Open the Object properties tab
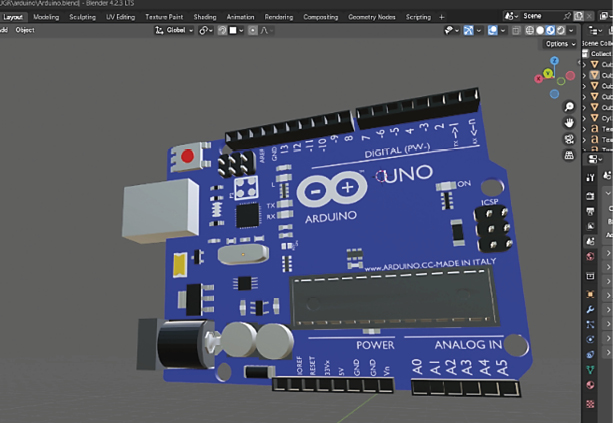Viewport: 613px width, 423px height. coord(590,294)
